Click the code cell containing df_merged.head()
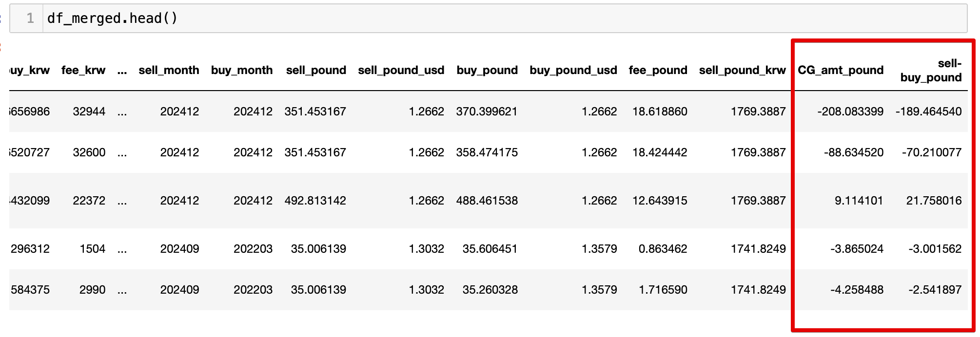 (x=488, y=19)
